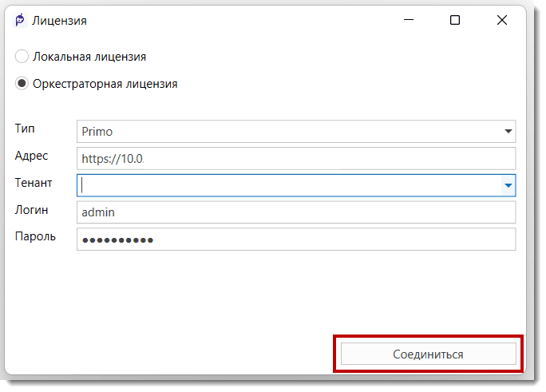Image resolution: width=546 pixels, height=392 pixels.
Task: Click the Пароль field label
Action: (x=35, y=236)
